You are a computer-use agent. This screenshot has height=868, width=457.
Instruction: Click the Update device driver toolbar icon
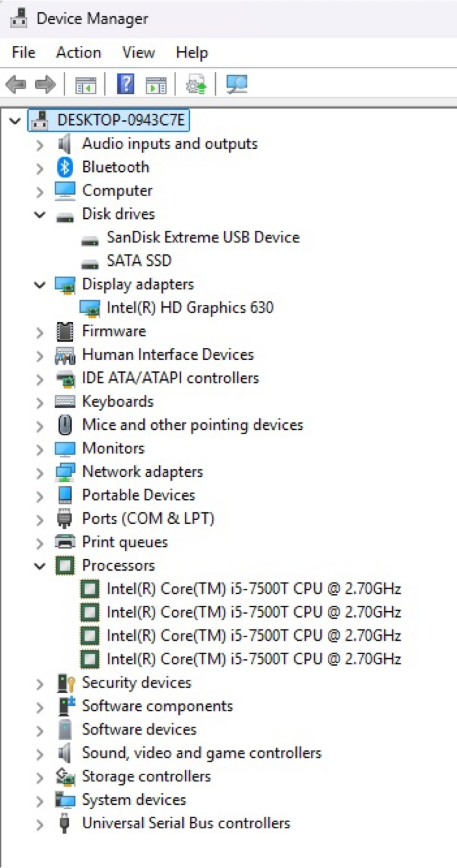[196, 84]
